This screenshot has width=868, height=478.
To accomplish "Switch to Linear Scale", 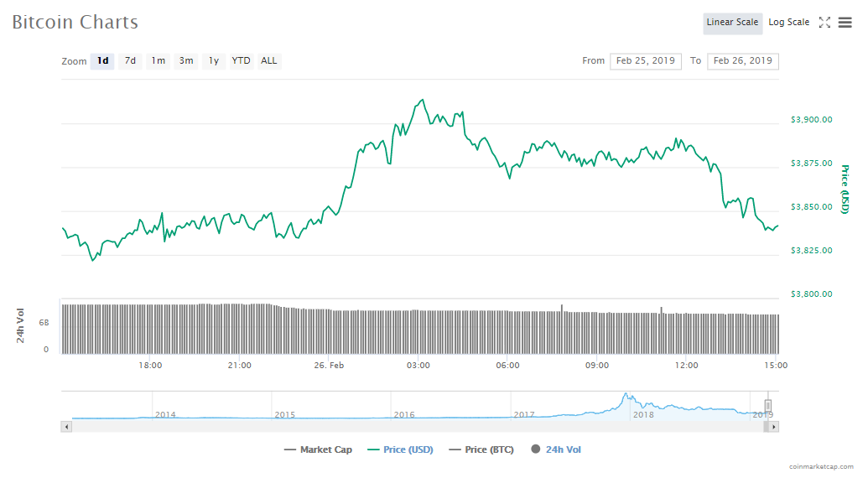I will 732,23.
